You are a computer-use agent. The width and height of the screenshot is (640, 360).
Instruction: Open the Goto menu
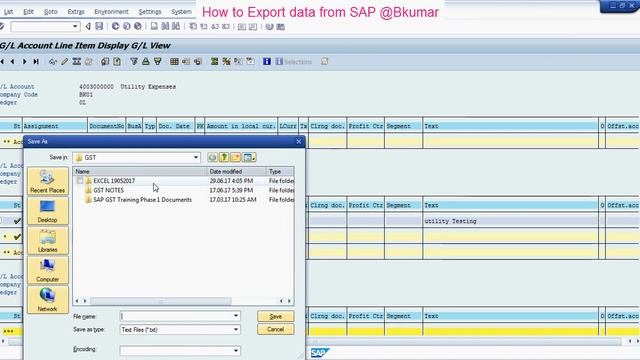(x=51, y=12)
